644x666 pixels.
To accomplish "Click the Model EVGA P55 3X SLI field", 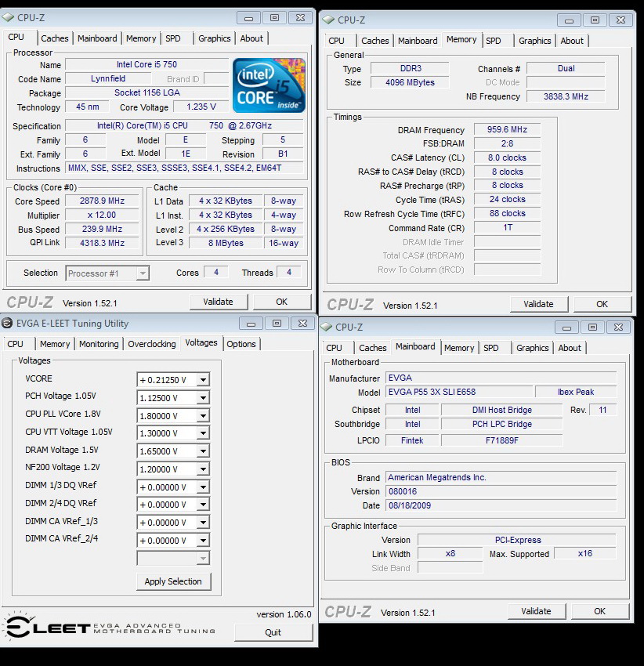I will pyautogui.click(x=459, y=392).
